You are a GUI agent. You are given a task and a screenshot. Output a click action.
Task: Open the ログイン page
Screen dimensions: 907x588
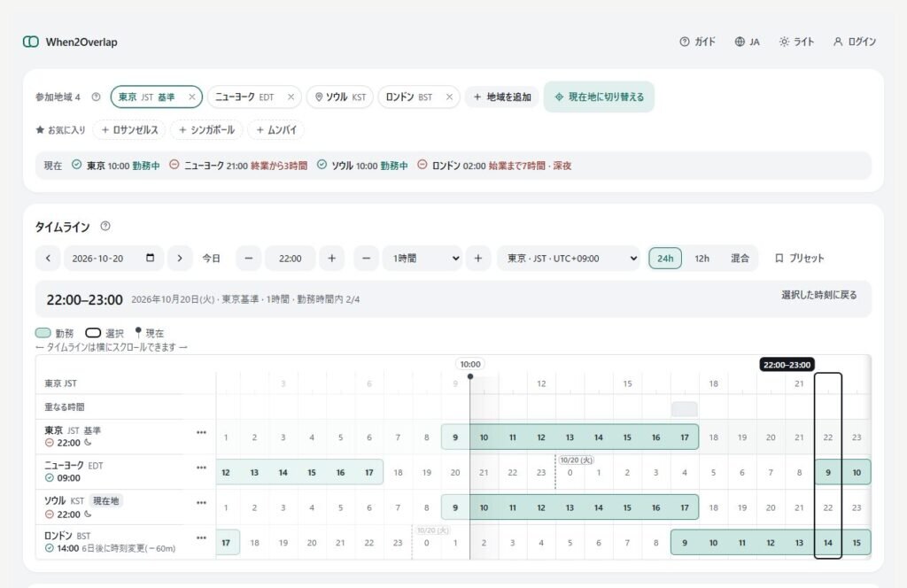coord(855,42)
